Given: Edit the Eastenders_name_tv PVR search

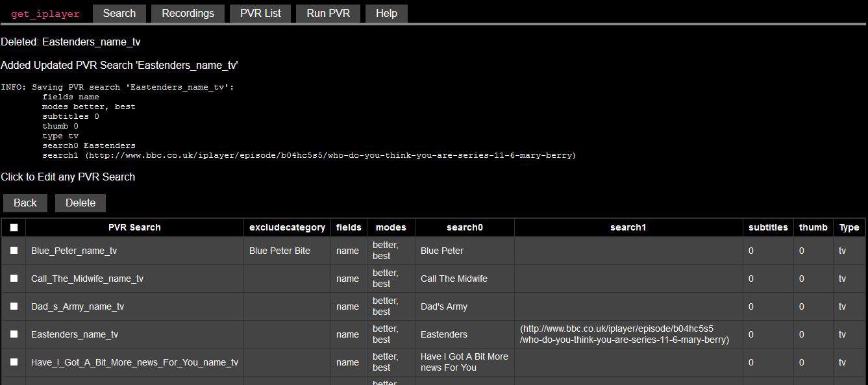Looking at the screenshot, I should coord(75,335).
